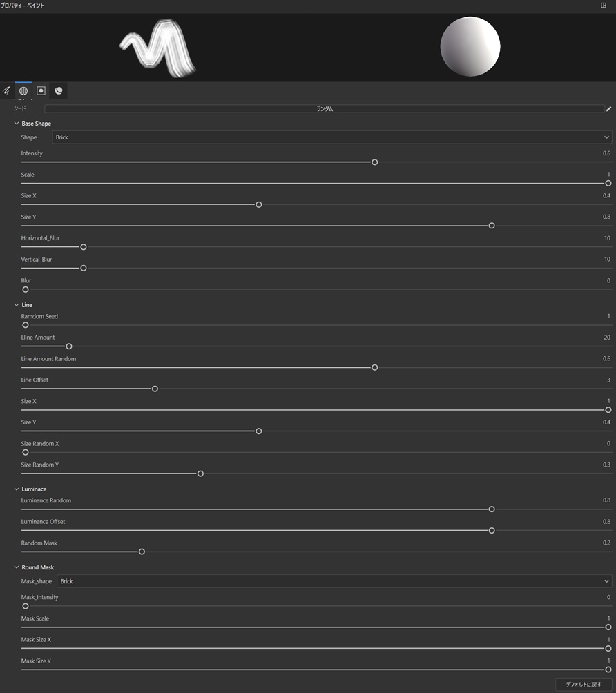
Task: Collapse the Round Mask section
Action: pos(16,567)
